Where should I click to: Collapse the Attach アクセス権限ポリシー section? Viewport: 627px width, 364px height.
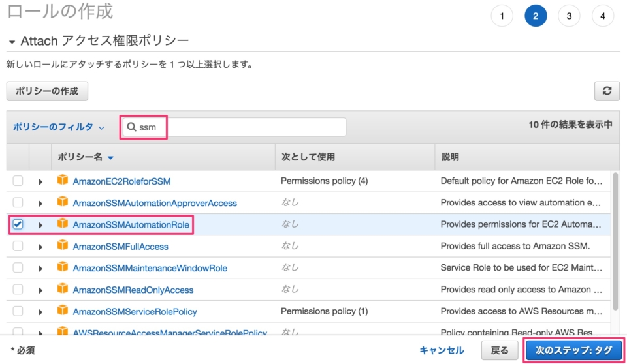12,42
